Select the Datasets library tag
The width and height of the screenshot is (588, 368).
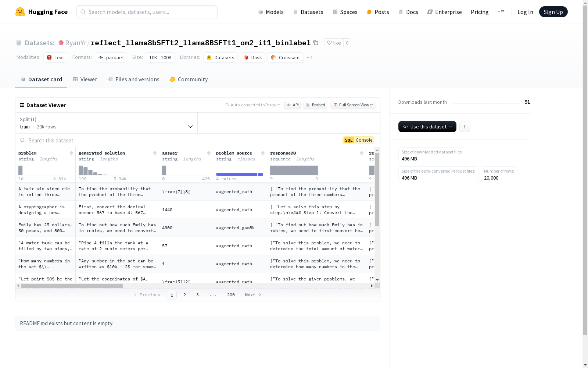coord(220,57)
